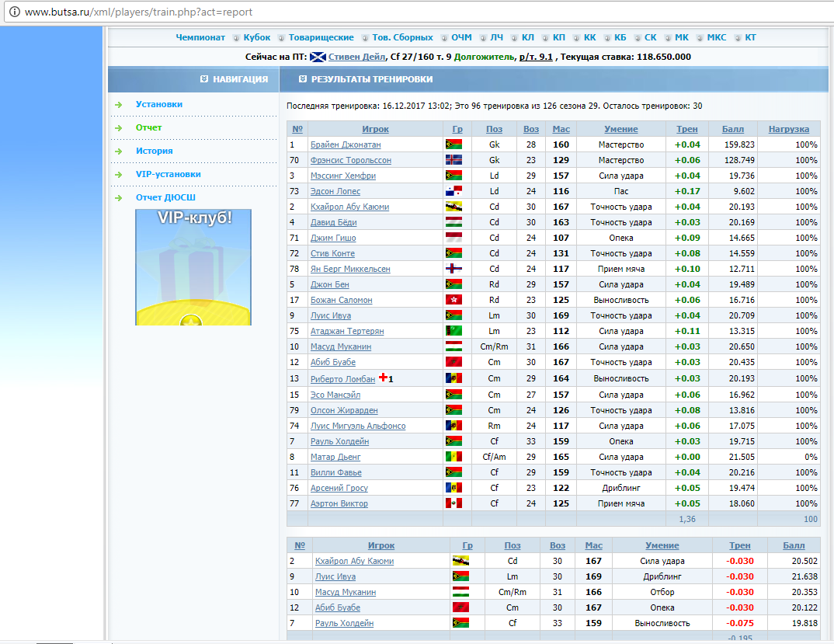Screen dimensions: 834x644
Task: Click the browser address bar URL
Action: coord(138,12)
